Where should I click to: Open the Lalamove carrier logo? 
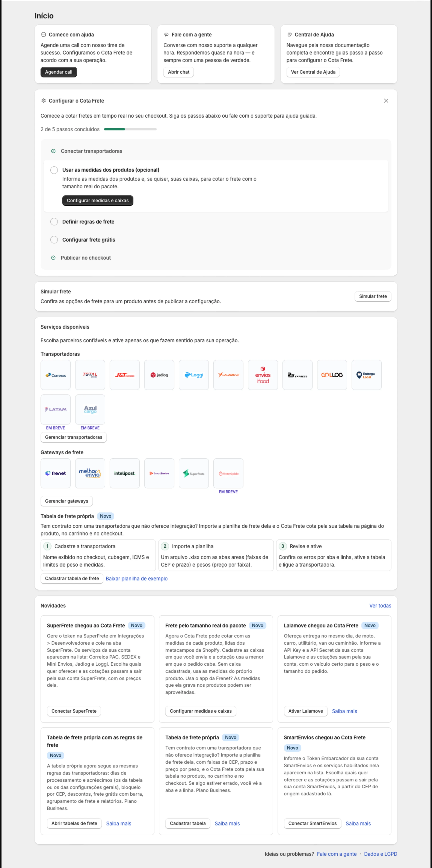click(x=228, y=375)
